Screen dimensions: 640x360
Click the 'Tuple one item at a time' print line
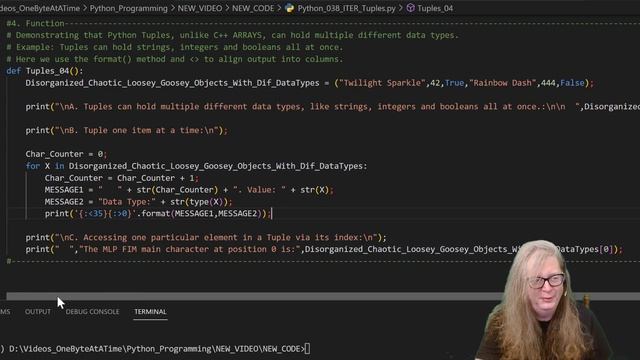pyautogui.click(x=127, y=130)
